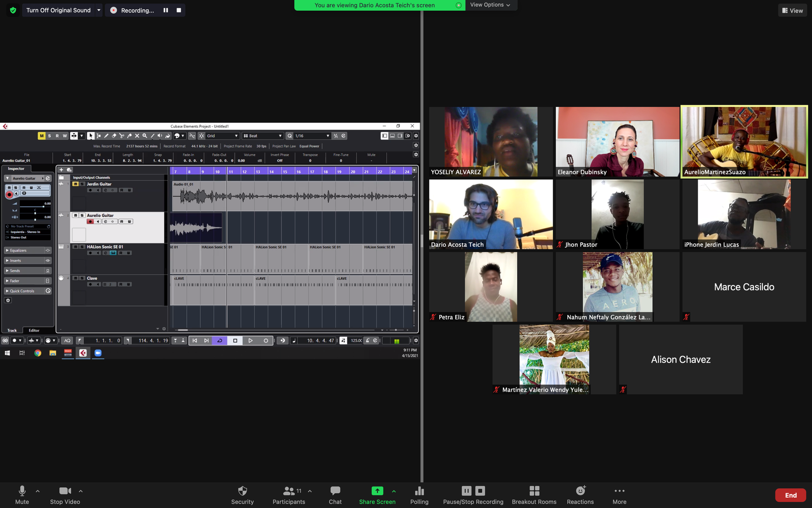812x508 pixels.
Task: Click the More options icon
Action: coord(619,491)
